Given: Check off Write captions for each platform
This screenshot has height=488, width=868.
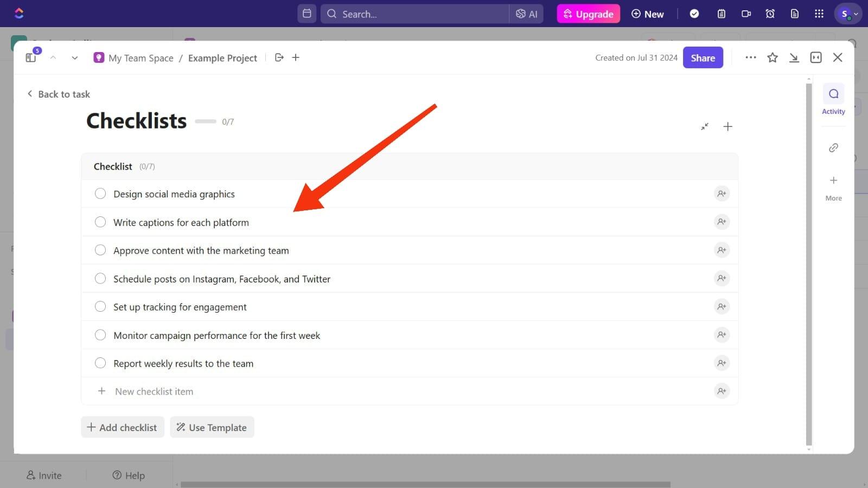Looking at the screenshot, I should pos(100,222).
